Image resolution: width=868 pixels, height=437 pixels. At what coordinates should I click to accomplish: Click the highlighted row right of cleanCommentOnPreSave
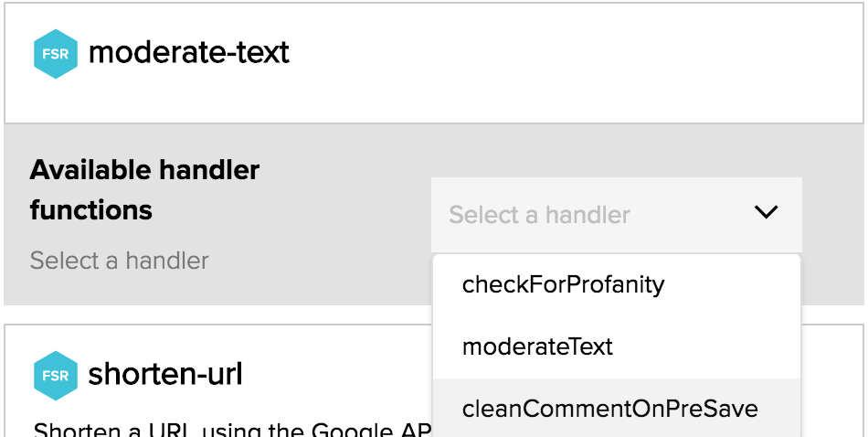point(781,409)
